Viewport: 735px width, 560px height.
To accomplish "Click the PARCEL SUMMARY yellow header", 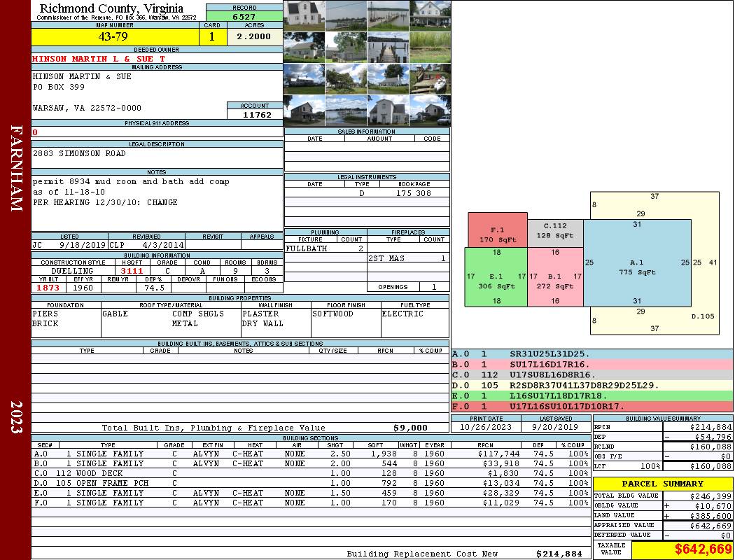I will [x=663, y=484].
